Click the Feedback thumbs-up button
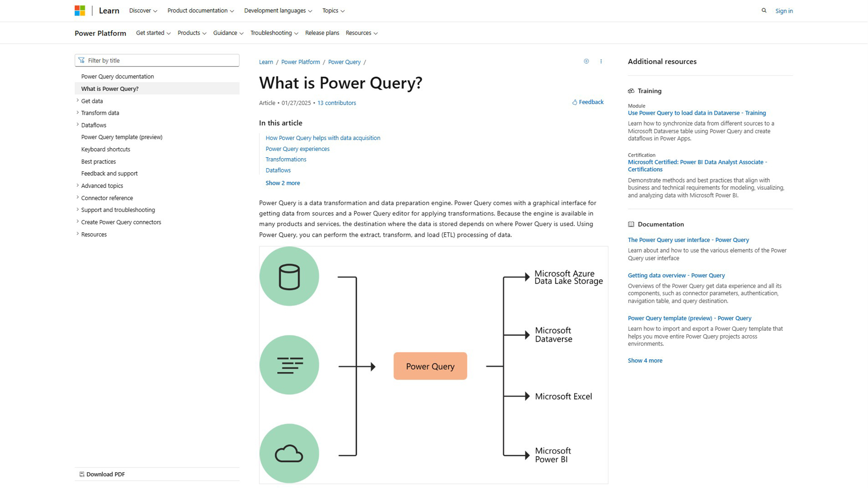Screen dimensions: 868x488 click(588, 102)
